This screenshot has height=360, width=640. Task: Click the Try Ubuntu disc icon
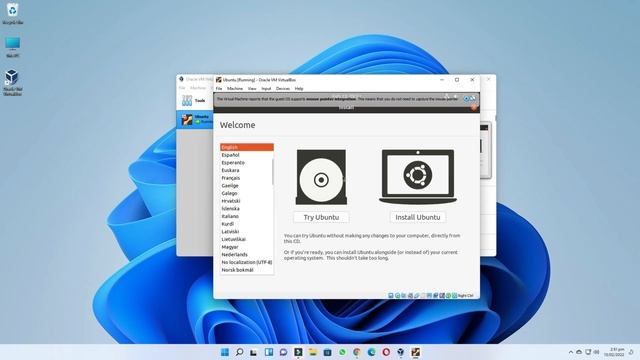point(321,177)
